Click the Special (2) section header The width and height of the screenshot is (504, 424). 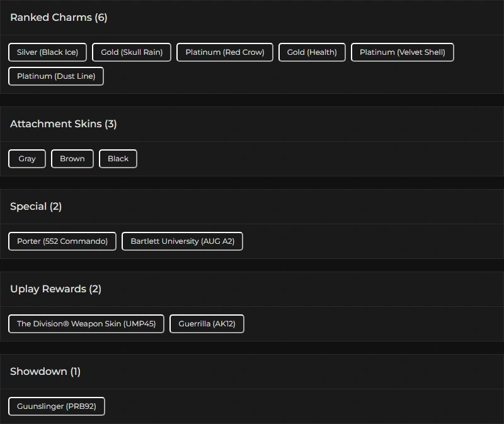[36, 207]
